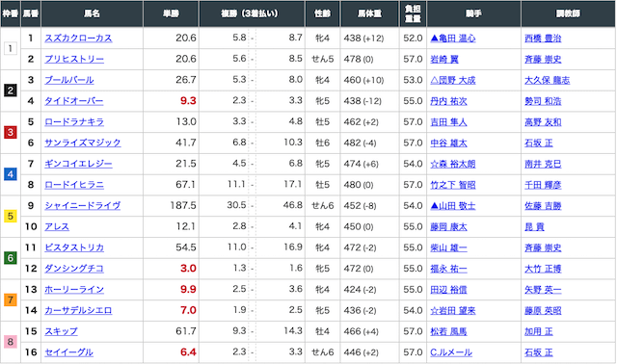View jockey 松若 風馬 profile
The image size is (617, 364).
click(448, 331)
